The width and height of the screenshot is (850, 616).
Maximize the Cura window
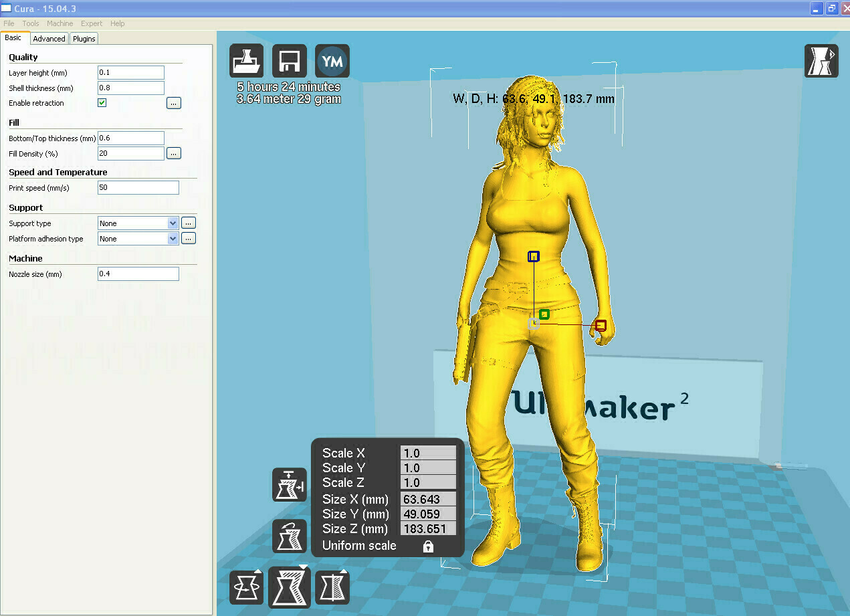[x=832, y=8]
